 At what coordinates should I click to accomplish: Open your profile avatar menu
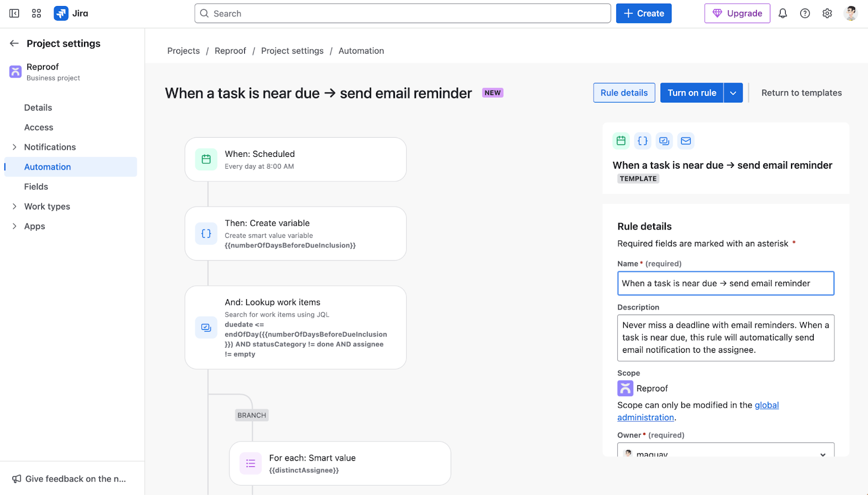coord(851,13)
